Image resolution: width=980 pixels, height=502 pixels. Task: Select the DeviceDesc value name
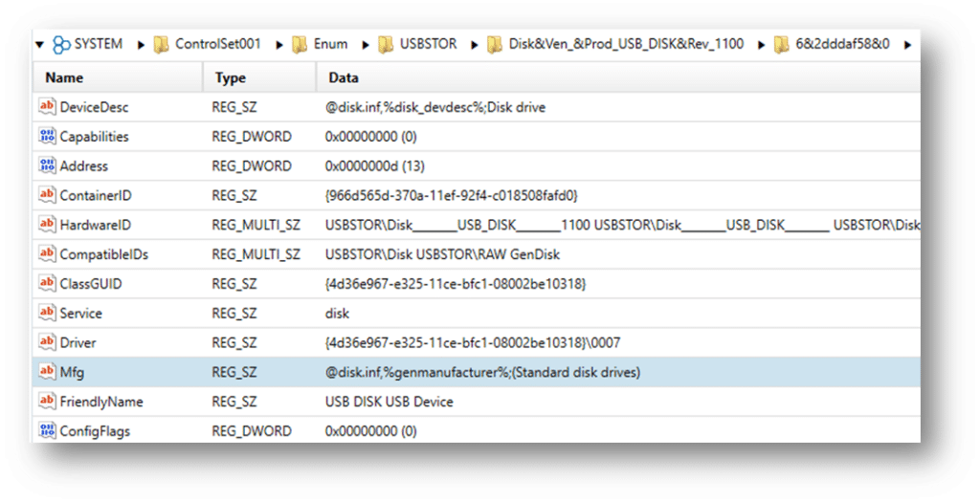point(95,107)
